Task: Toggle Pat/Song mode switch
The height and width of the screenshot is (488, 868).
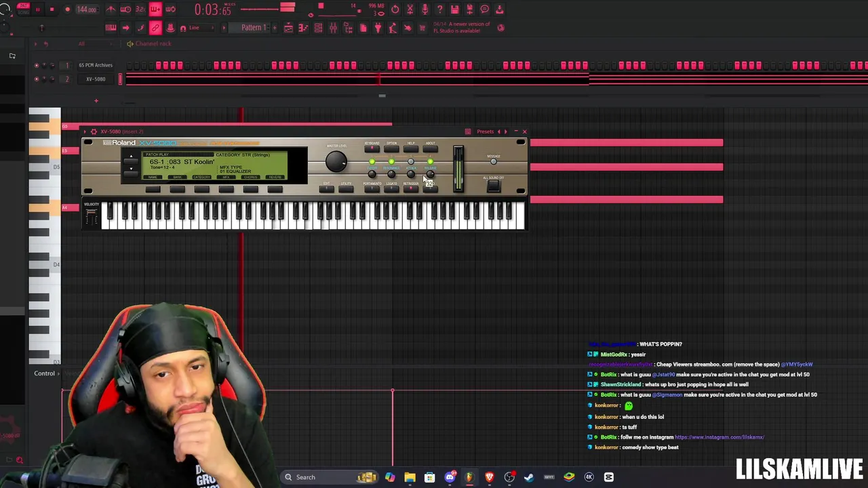Action: tap(23, 9)
